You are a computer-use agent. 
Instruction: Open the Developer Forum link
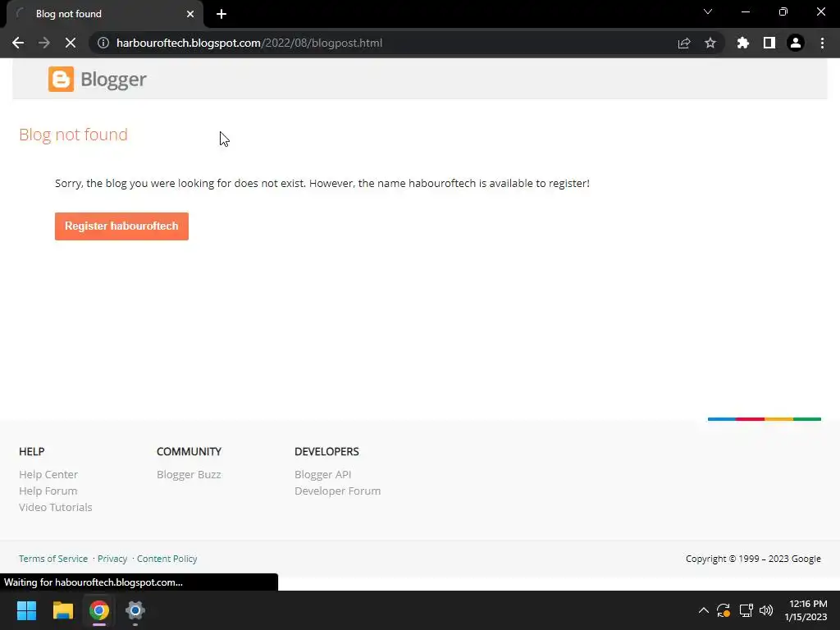coord(337,491)
